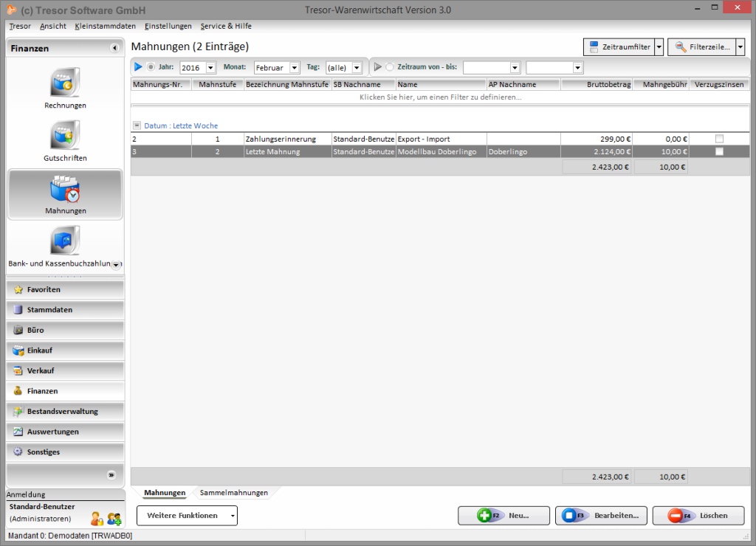This screenshot has height=546, width=756.
Task: Tick Verzugszinsen checkbox for Export - Import row
Action: tap(719, 139)
